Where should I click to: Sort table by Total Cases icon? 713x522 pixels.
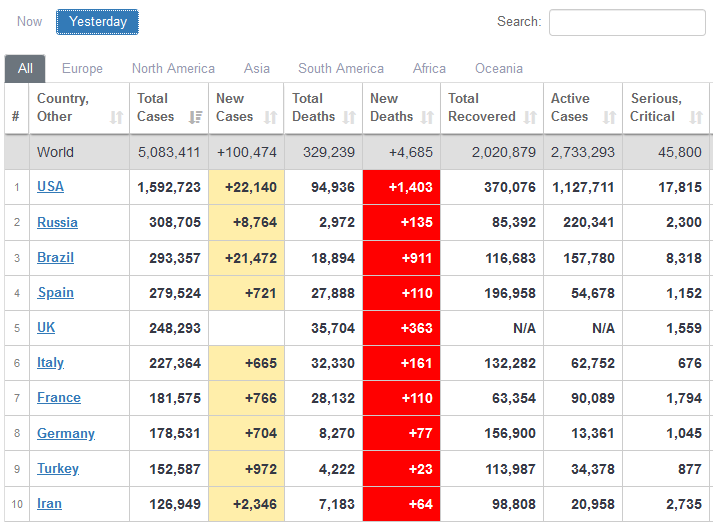click(x=195, y=117)
